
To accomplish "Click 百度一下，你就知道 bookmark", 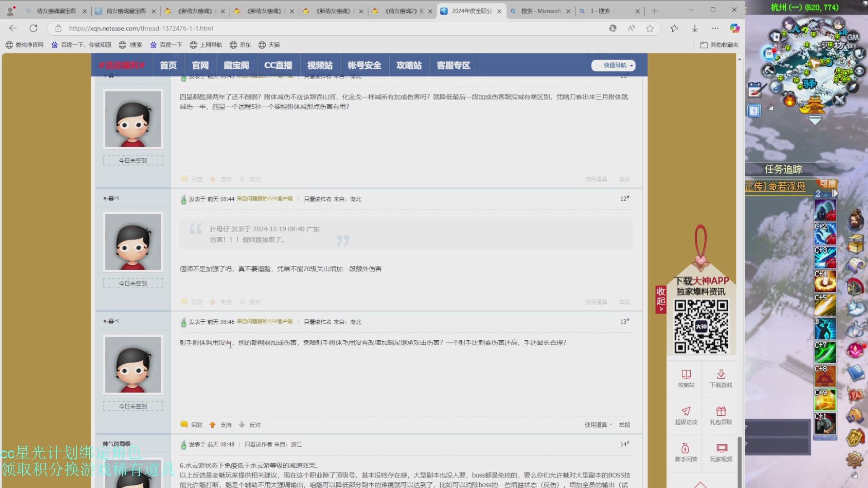I will [x=81, y=45].
